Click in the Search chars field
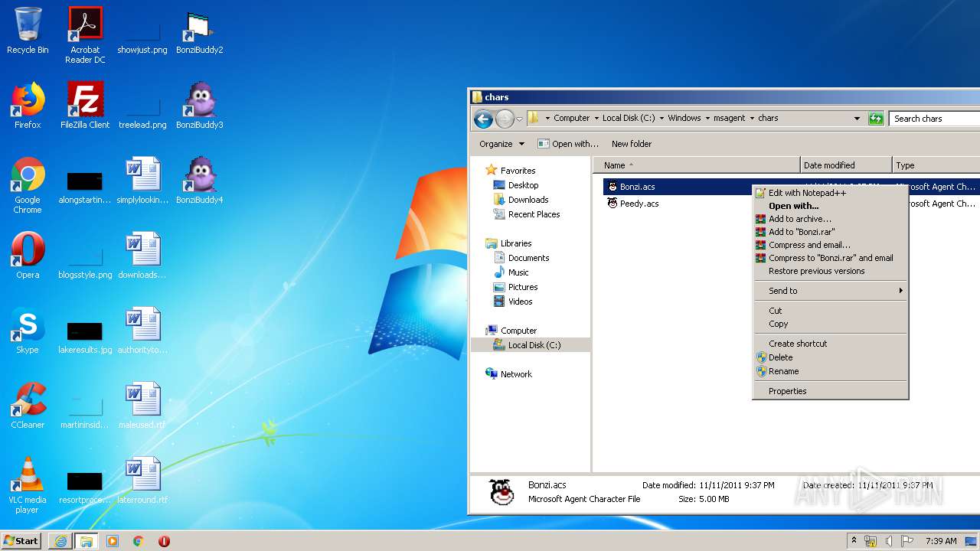The image size is (980, 551). (x=935, y=119)
